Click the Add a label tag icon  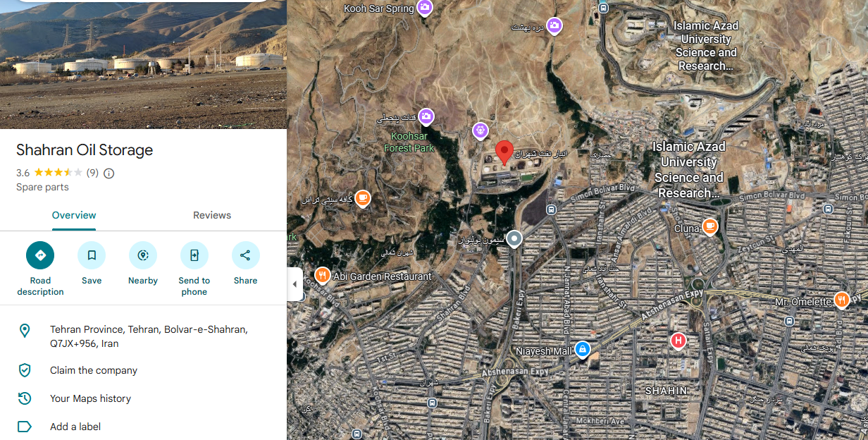(25, 427)
